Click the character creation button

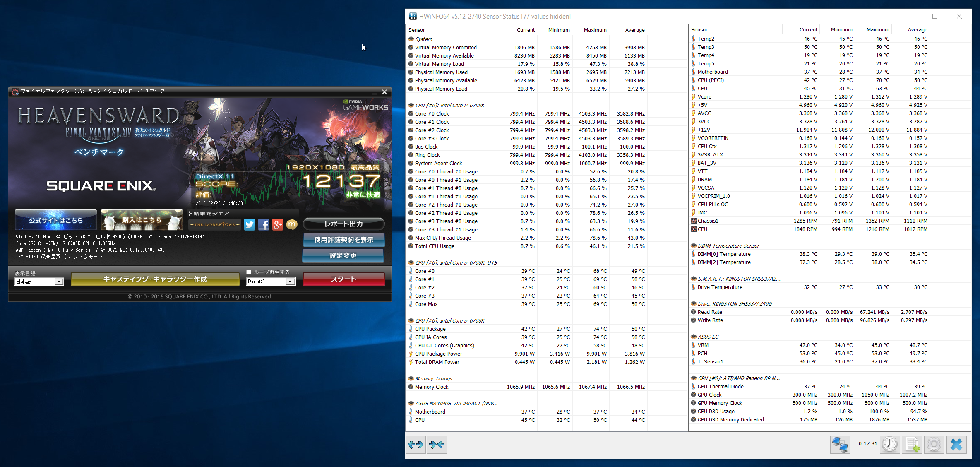155,279
